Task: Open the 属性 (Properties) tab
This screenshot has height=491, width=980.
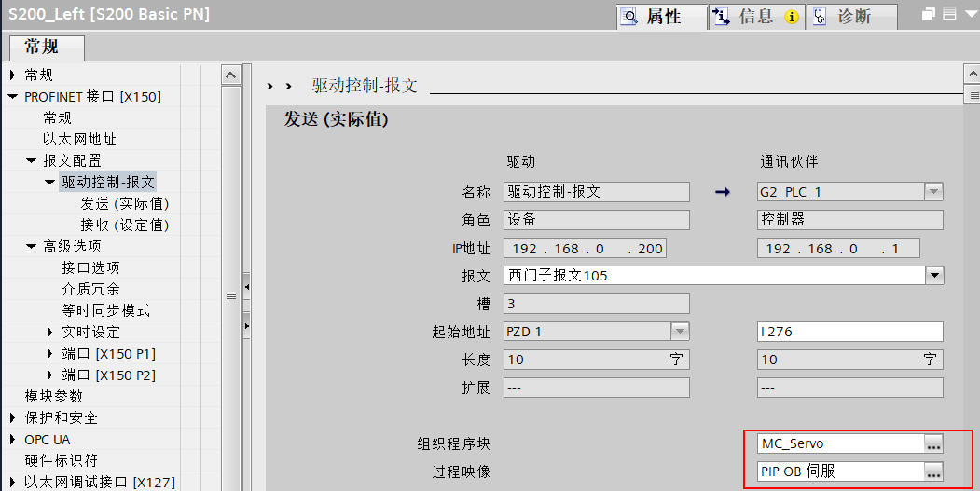Action: [662, 16]
